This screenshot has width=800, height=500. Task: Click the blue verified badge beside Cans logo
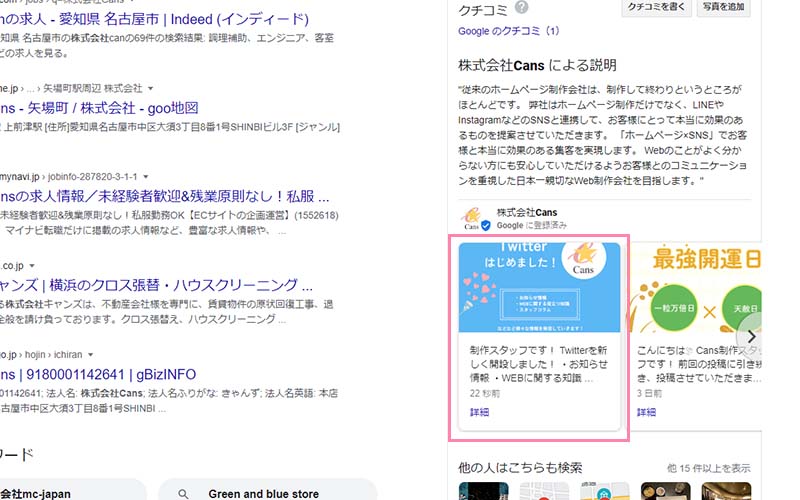pyautogui.click(x=486, y=226)
